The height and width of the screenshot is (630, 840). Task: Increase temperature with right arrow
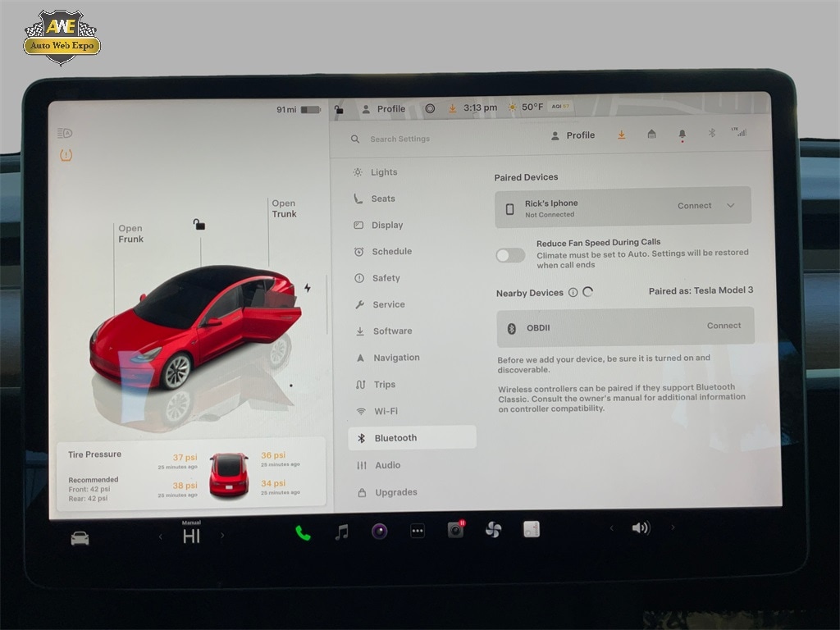coord(222,536)
